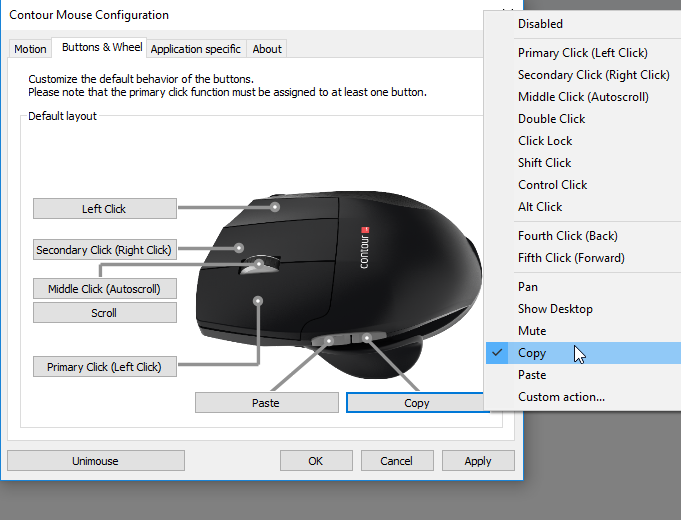
Task: Choose Control Click from the menu
Action: pos(583,185)
